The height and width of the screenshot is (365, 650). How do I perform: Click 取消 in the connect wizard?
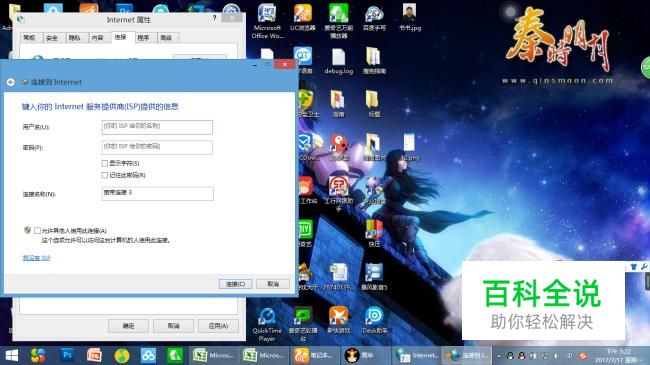click(273, 284)
